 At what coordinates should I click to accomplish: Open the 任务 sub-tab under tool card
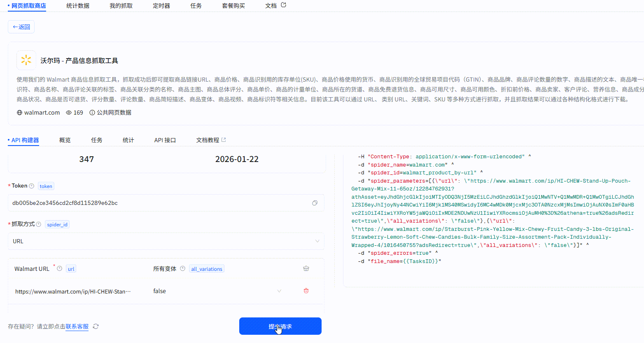click(97, 140)
